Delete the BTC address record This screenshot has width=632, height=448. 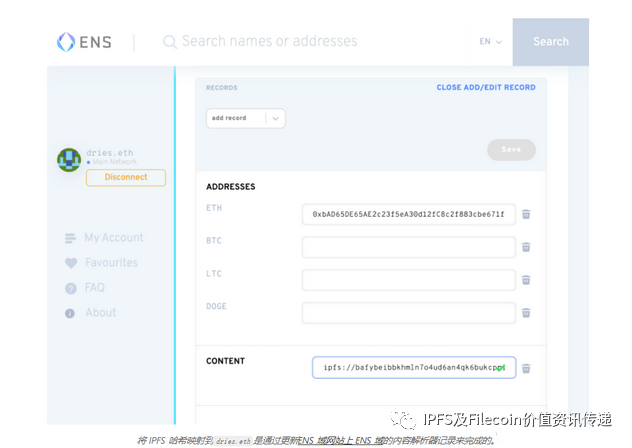(526, 247)
